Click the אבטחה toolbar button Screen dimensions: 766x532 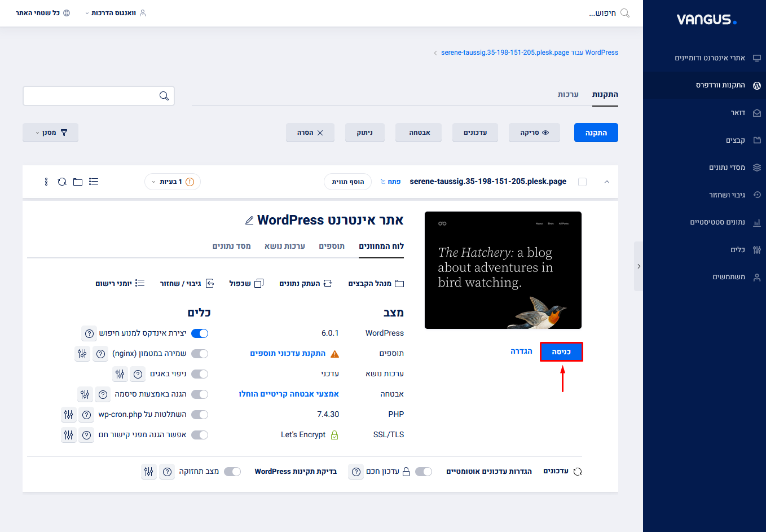(x=419, y=133)
